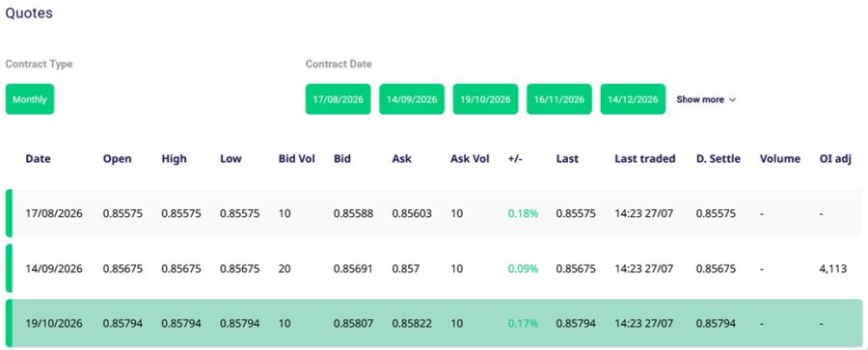Click the Contract Date label
The width and height of the screenshot is (868, 350).
click(339, 64)
